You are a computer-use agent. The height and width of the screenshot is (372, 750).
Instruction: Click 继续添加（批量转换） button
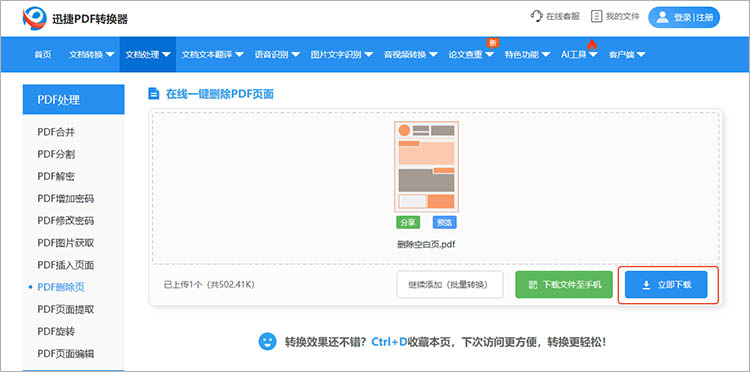pos(450,285)
